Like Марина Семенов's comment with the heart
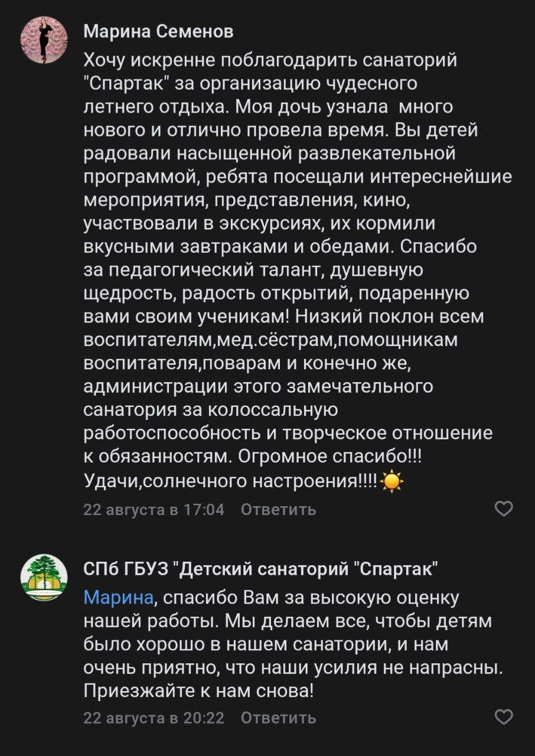This screenshot has width=535, height=756. tap(503, 509)
